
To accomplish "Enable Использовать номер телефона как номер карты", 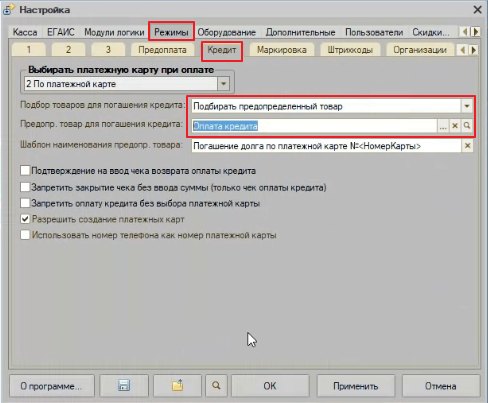I will [25, 235].
